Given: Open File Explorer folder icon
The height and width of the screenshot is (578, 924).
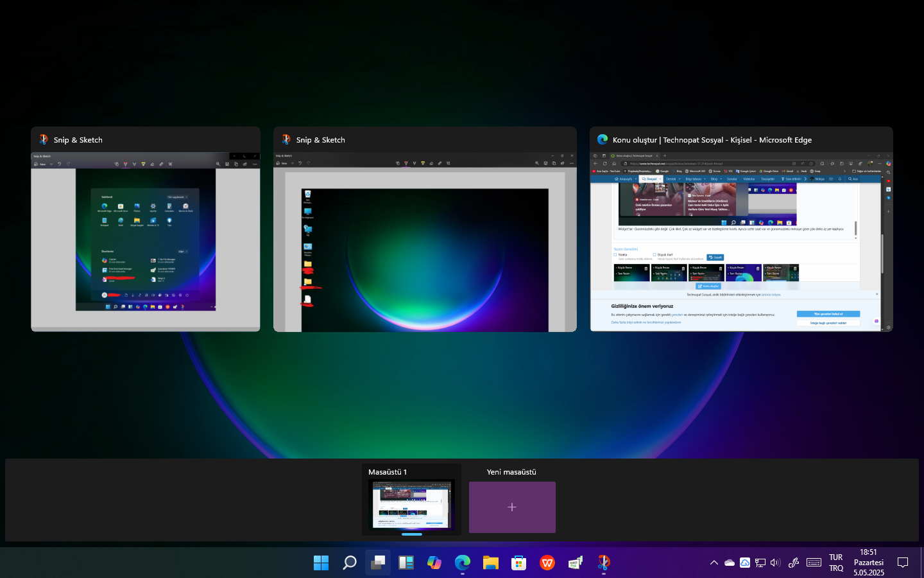Looking at the screenshot, I should pyautogui.click(x=491, y=563).
